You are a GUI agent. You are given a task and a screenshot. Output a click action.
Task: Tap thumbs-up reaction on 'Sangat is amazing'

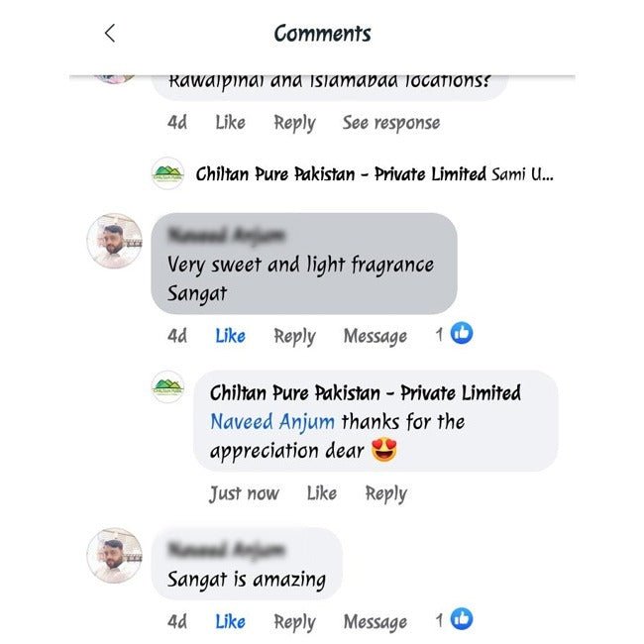pyautogui.click(x=462, y=618)
